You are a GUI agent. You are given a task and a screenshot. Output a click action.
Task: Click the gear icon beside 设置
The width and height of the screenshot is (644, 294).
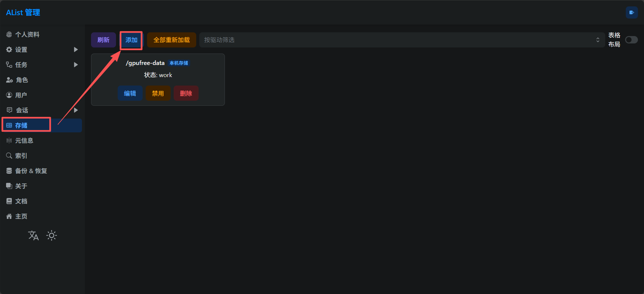(x=9, y=50)
